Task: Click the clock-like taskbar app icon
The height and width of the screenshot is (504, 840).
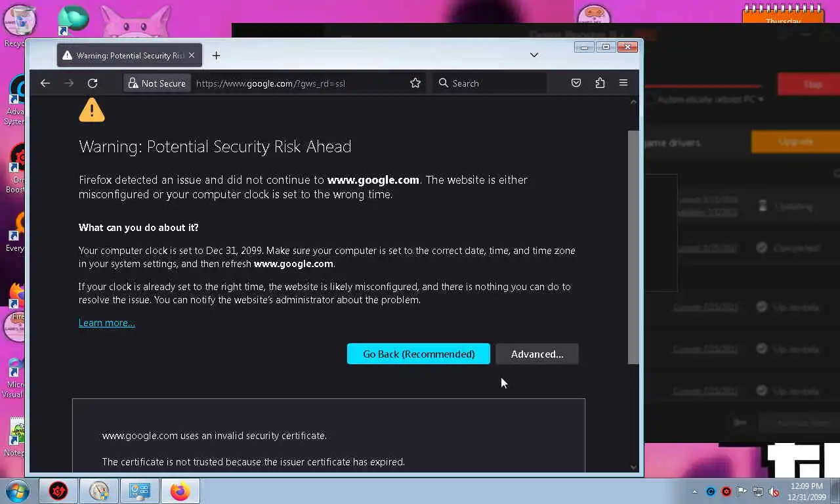Action: (x=99, y=491)
